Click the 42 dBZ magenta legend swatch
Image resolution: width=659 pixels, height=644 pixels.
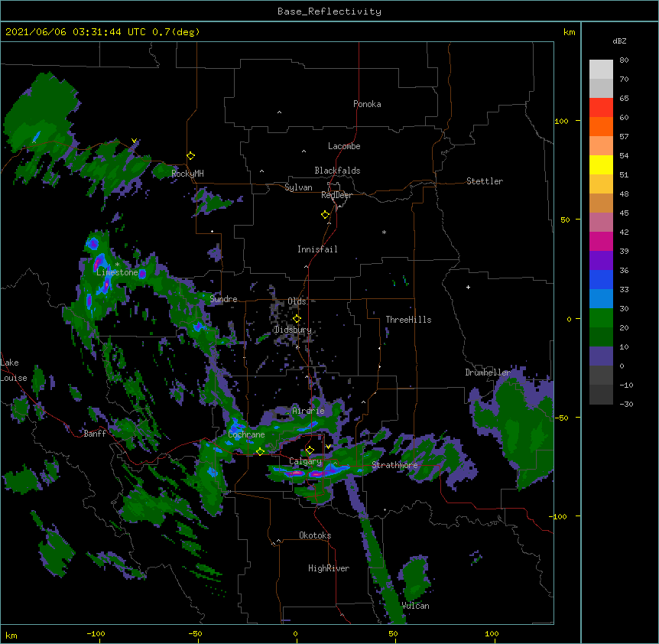coord(601,241)
